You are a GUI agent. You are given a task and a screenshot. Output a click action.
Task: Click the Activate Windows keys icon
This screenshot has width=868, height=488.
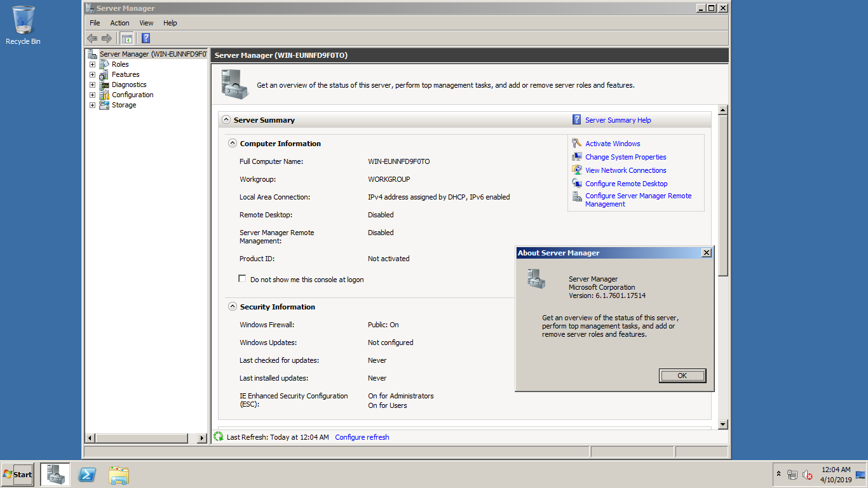pyautogui.click(x=576, y=144)
